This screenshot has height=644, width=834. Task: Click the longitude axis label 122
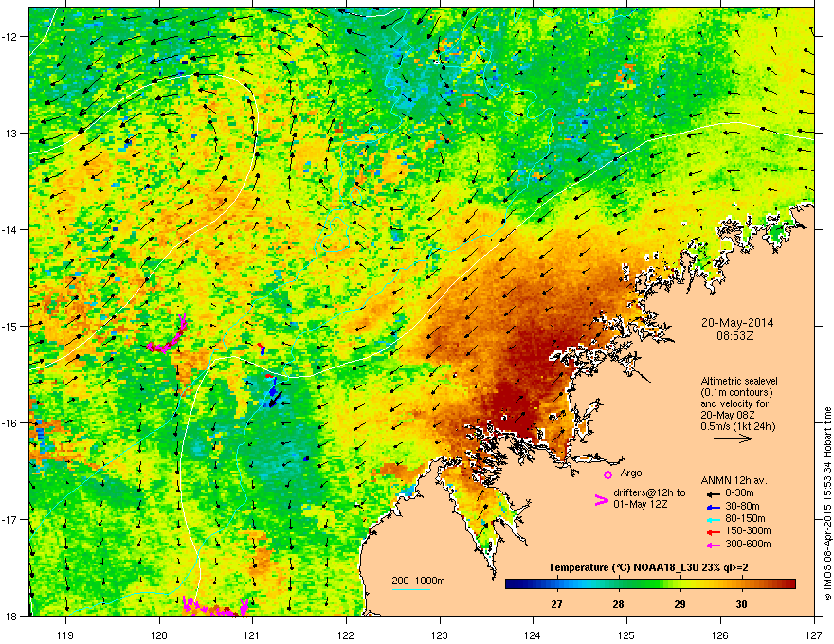(346, 635)
